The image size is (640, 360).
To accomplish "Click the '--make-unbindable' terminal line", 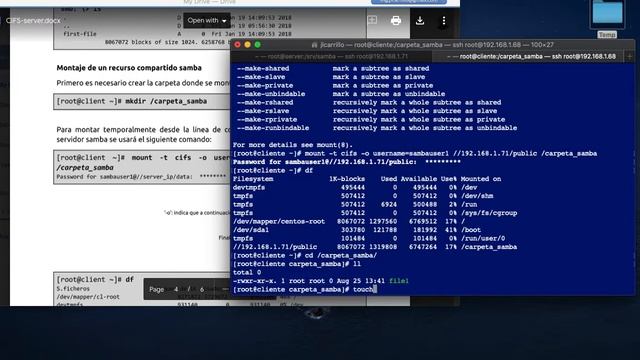I will click(341, 94).
